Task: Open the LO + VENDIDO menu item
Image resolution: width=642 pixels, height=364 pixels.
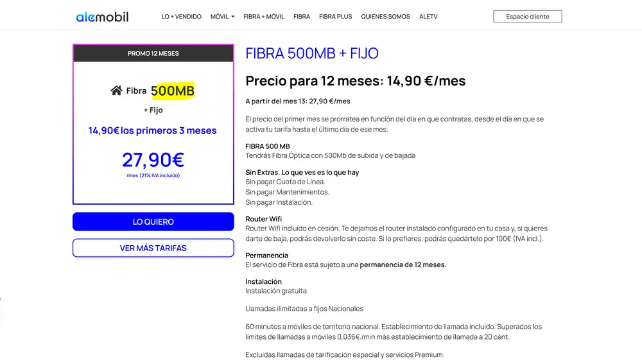Action: pyautogui.click(x=181, y=17)
